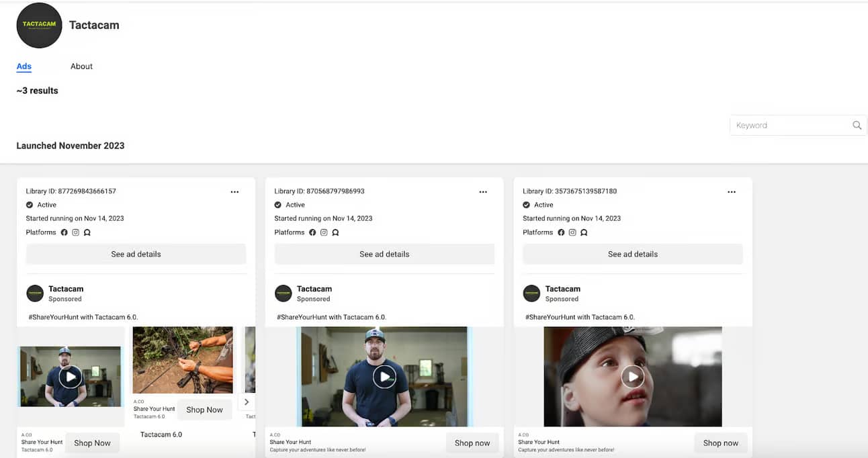
Task: Select the Tactacam page title text
Action: tap(94, 25)
